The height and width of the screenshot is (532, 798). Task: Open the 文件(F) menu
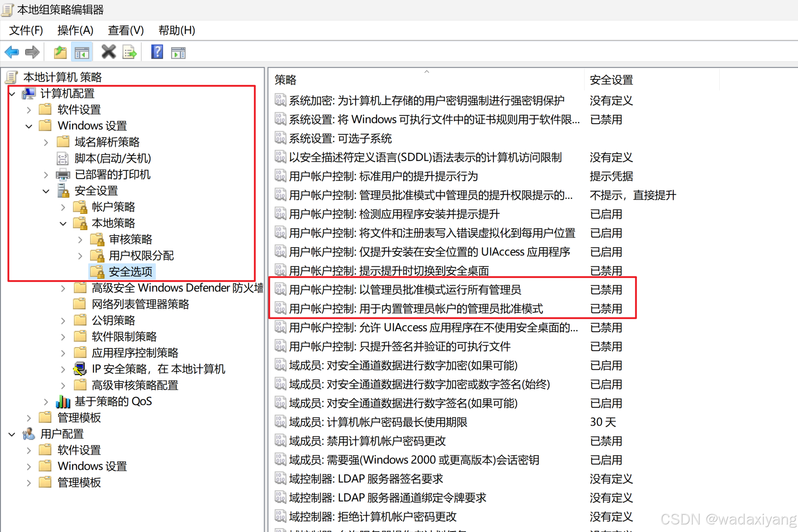click(26, 30)
